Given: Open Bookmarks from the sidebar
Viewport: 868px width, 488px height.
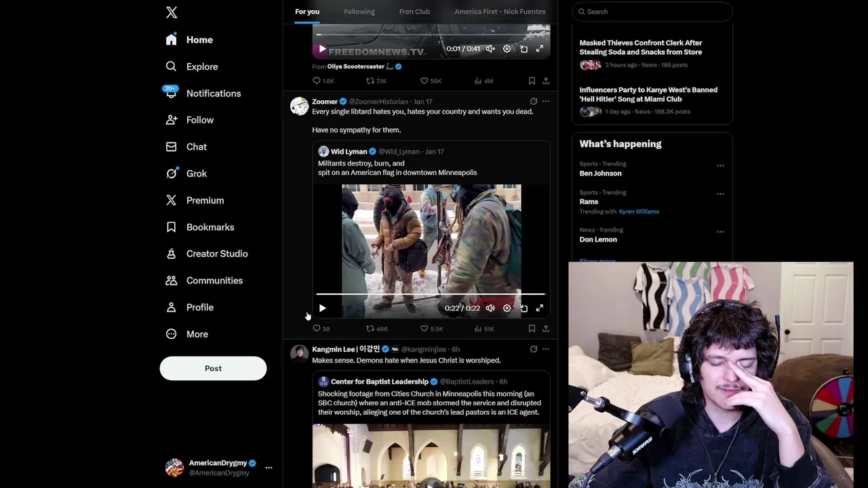Looking at the screenshot, I should (200, 227).
